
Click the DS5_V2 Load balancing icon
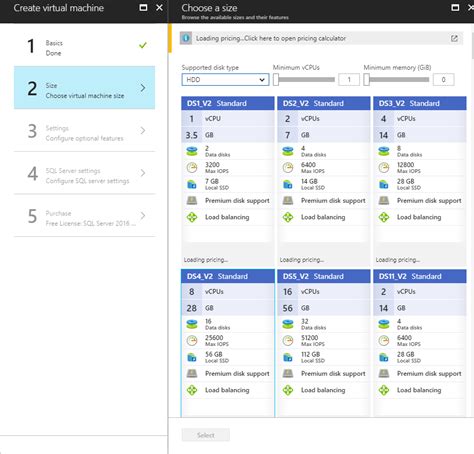coord(288,390)
